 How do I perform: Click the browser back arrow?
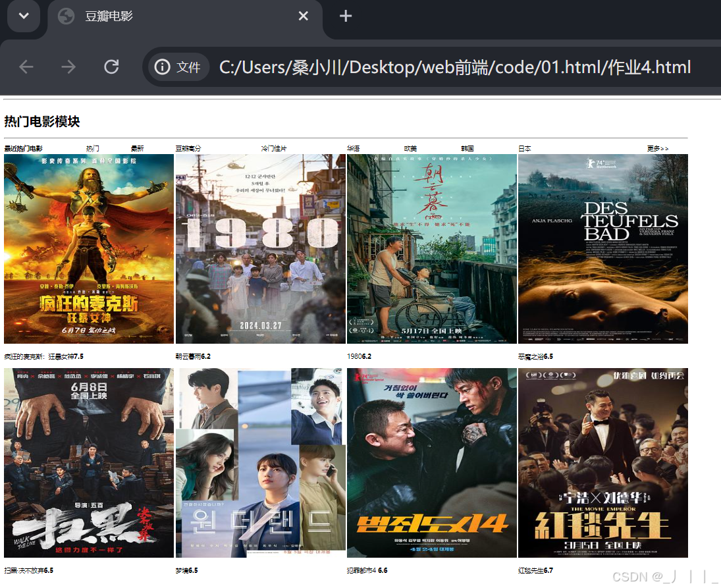(26, 67)
